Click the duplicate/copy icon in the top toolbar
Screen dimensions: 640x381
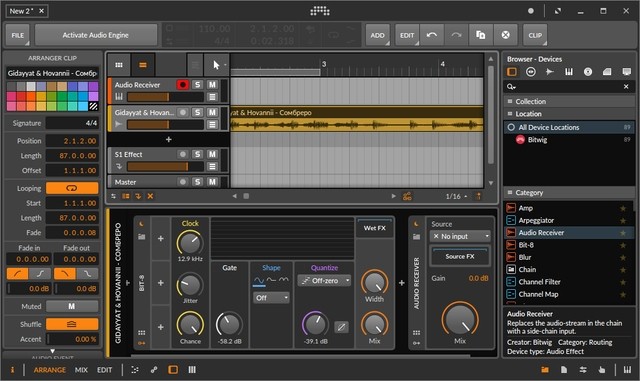pyautogui.click(x=481, y=36)
